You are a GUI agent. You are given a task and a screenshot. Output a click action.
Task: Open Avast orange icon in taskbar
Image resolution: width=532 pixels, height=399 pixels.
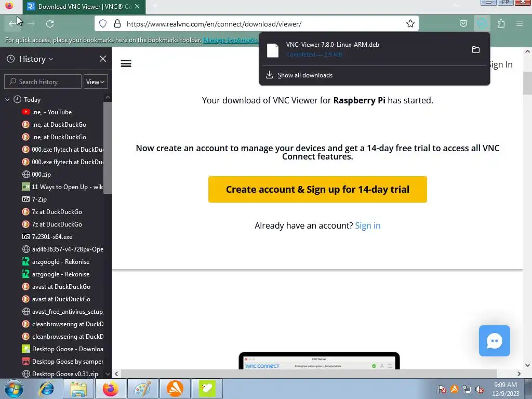175,389
